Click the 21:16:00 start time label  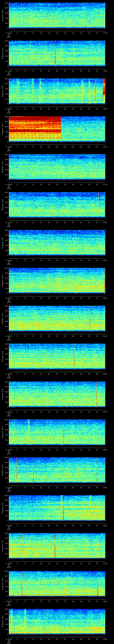point(9,33)
